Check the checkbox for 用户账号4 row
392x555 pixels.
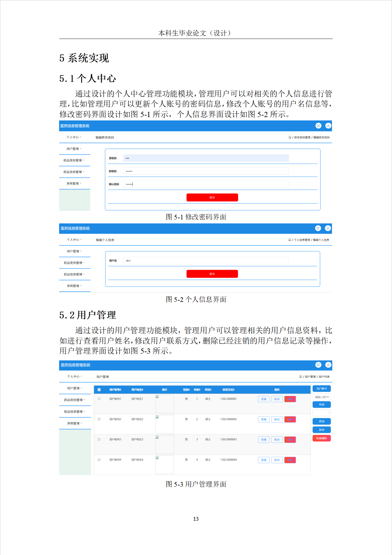point(99,460)
